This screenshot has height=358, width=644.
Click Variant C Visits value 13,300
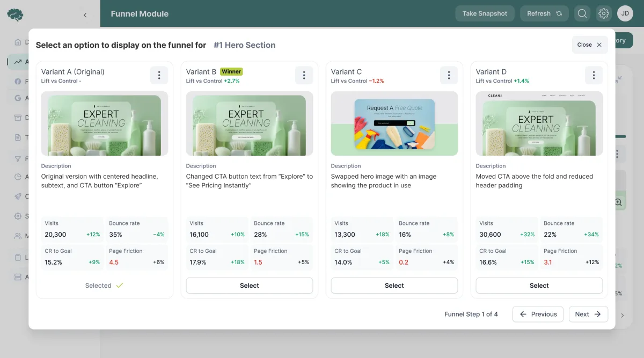point(345,235)
